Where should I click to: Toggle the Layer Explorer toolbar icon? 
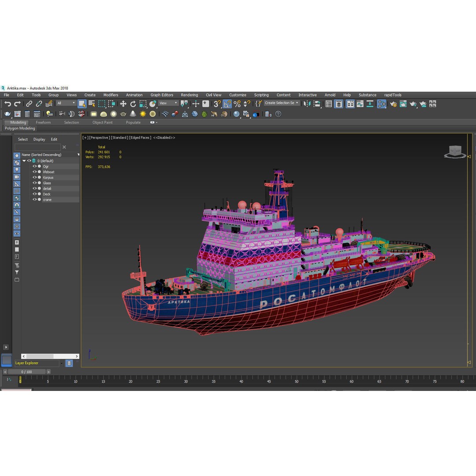[338, 104]
